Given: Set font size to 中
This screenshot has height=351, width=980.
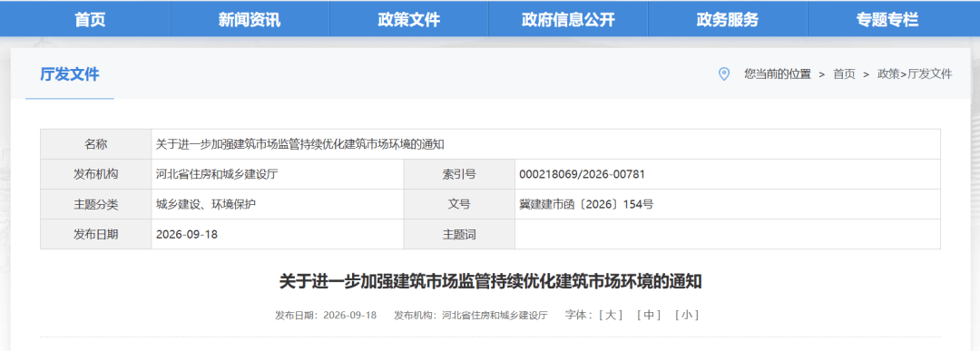Looking at the screenshot, I should 649,315.
